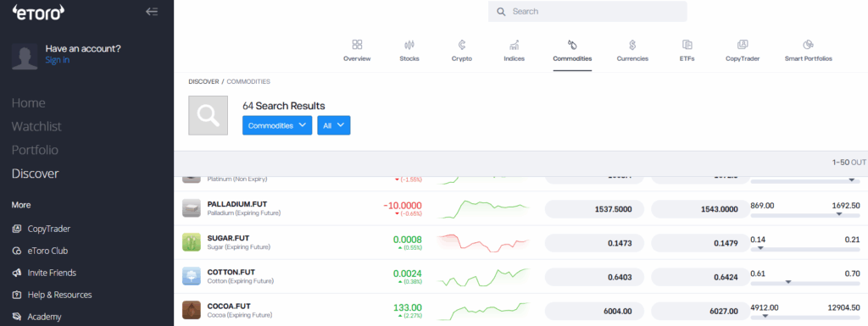868x326 pixels.
Task: Collapse the sidebar with arrow icon
Action: click(x=152, y=12)
